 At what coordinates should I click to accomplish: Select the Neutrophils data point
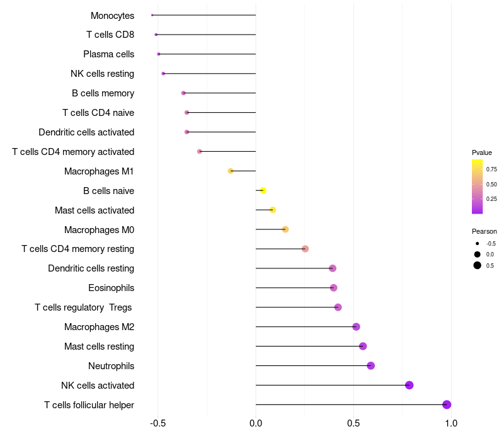[370, 365]
